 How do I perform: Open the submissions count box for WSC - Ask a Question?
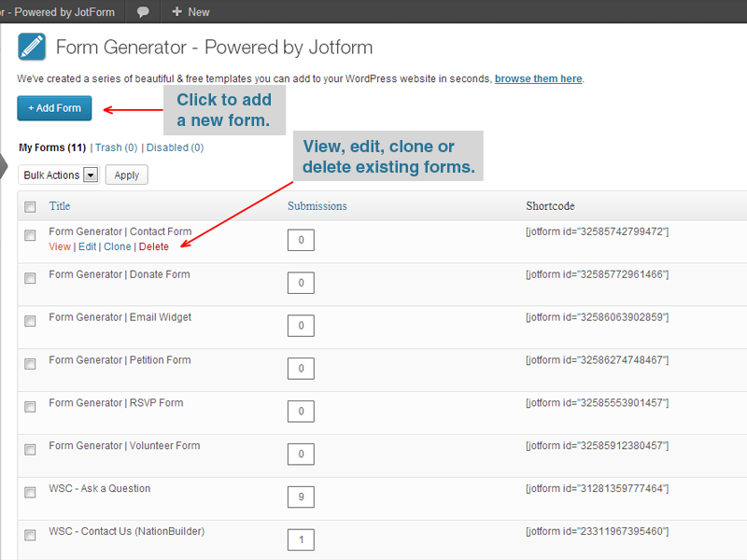tap(301, 497)
